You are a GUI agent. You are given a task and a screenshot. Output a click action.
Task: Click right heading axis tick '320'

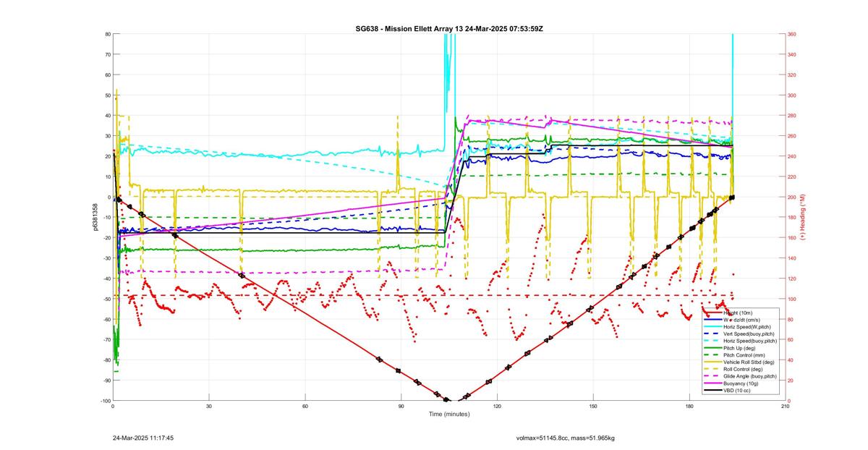[792, 75]
